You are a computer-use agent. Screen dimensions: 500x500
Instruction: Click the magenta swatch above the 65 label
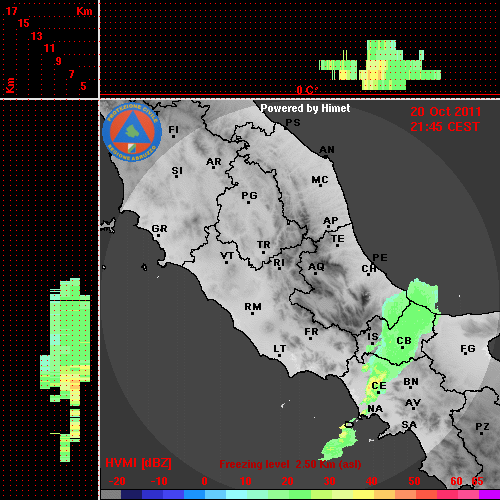click(489, 494)
